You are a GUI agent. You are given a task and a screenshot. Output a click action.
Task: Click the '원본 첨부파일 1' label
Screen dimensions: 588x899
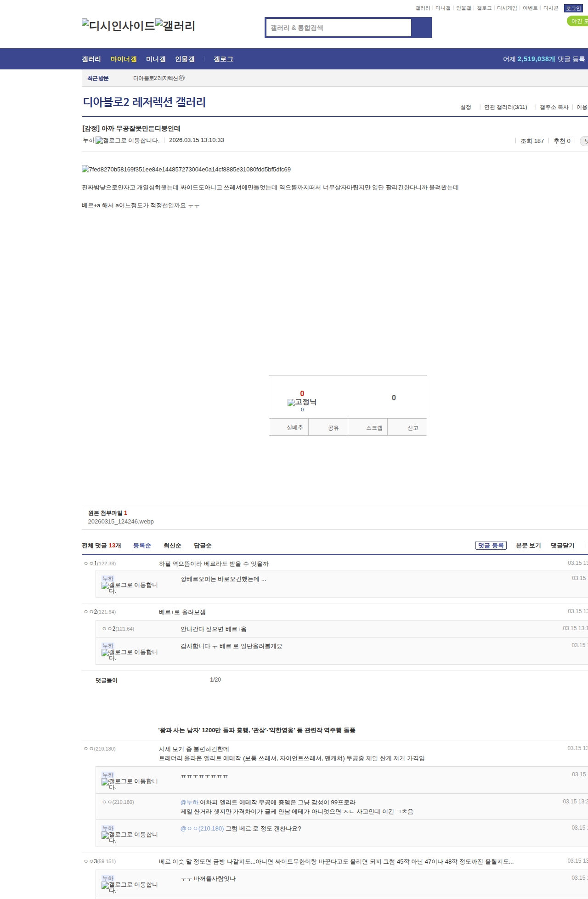coord(107,513)
